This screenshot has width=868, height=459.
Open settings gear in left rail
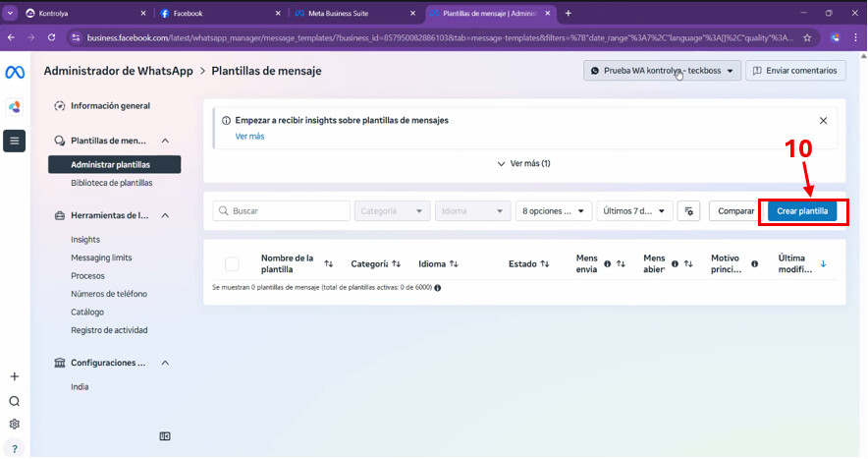click(x=14, y=425)
